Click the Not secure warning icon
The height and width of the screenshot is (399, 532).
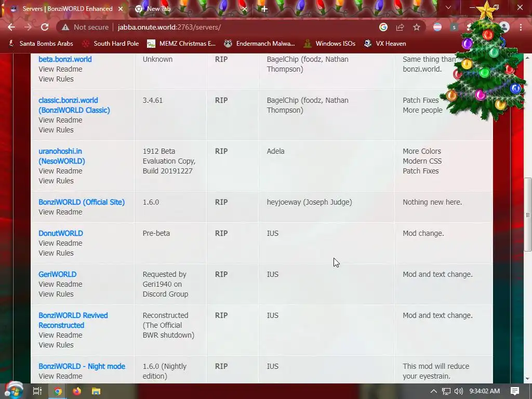(x=65, y=27)
